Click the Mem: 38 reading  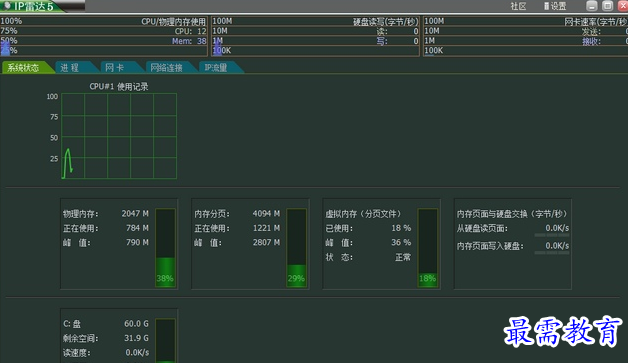pyautogui.click(x=189, y=41)
